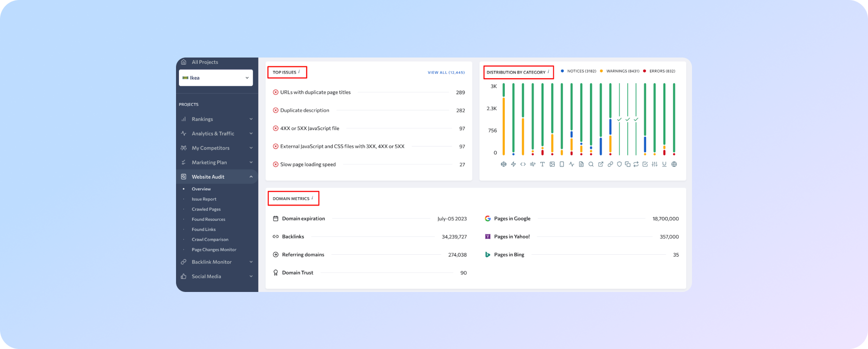Click the image category icon under the chart

click(552, 164)
